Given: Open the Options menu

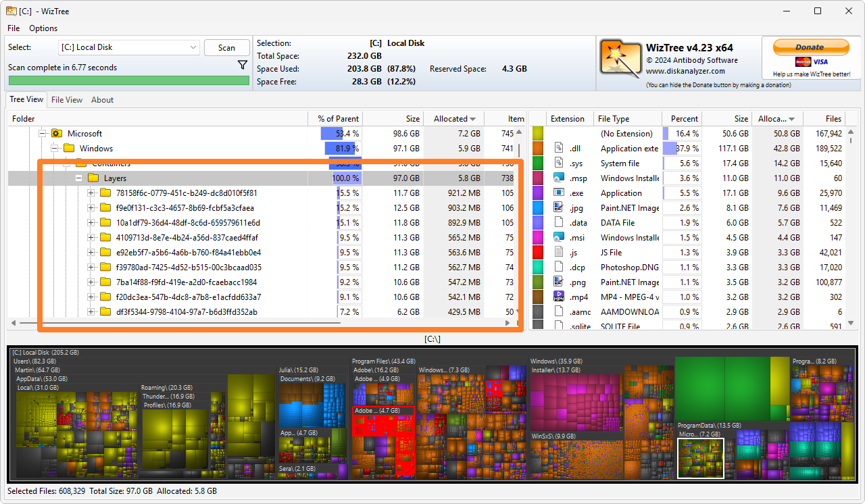Looking at the screenshot, I should [43, 28].
